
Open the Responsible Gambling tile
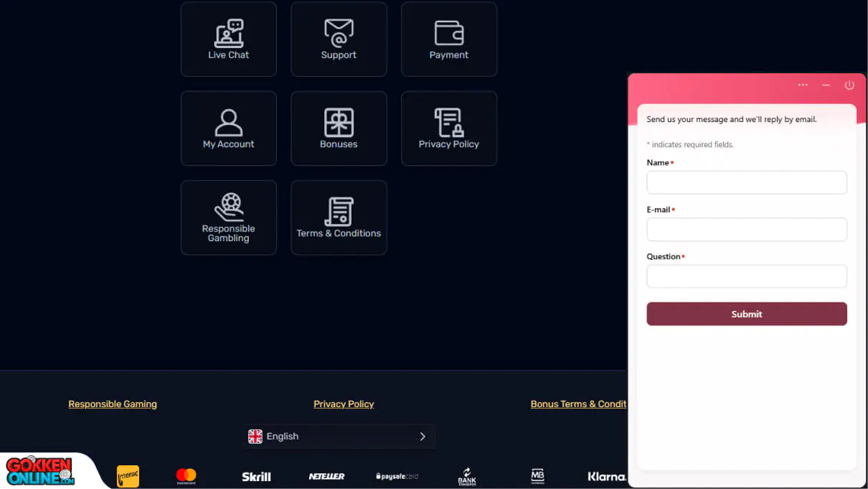(x=228, y=218)
